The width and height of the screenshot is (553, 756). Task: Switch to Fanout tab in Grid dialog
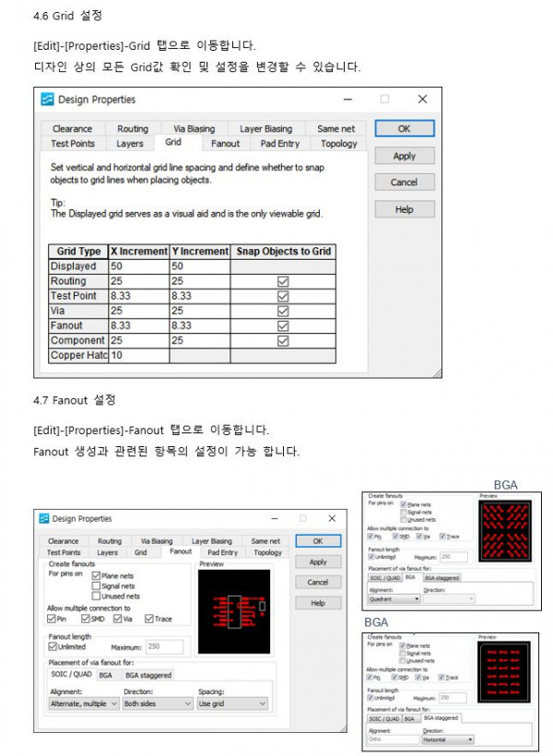tap(225, 143)
